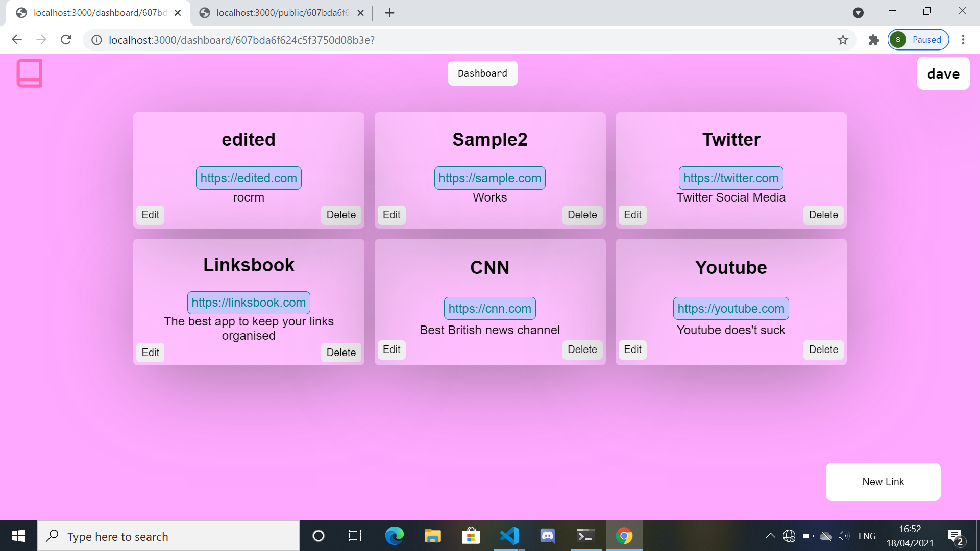Show hidden system tray icons
Screen dimensions: 980x551
click(x=771, y=536)
